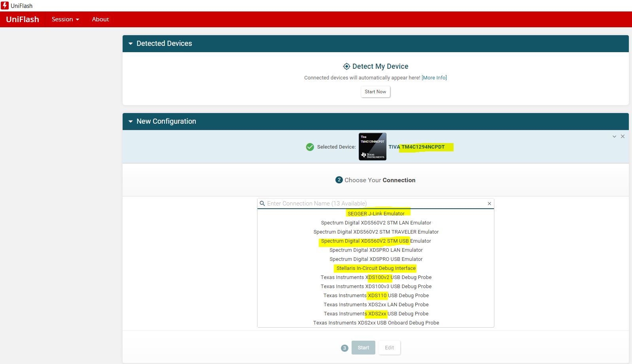Screen dimensions: 632x364
Task: Open the Session dropdown menu
Action: click(x=65, y=19)
